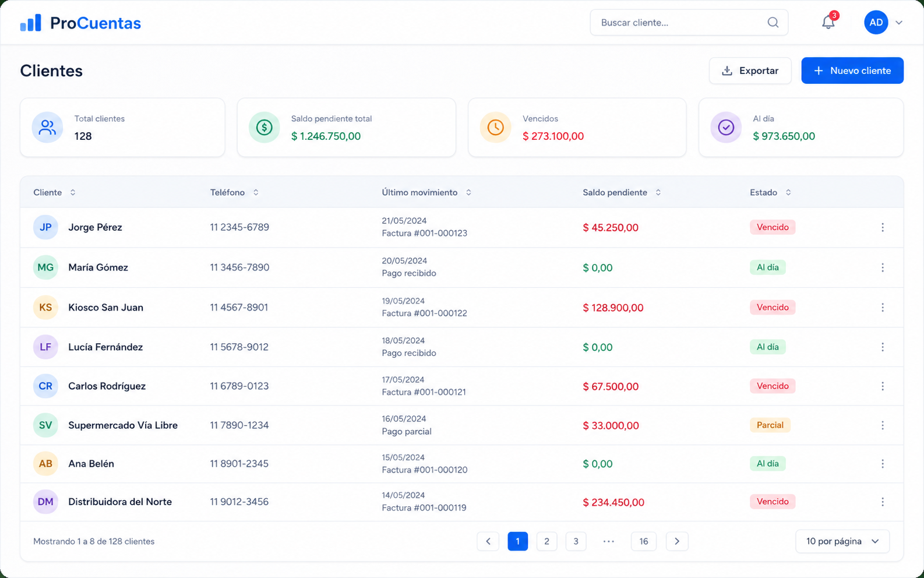
Task: Sort by Saldo pendiente column
Action: 622,192
